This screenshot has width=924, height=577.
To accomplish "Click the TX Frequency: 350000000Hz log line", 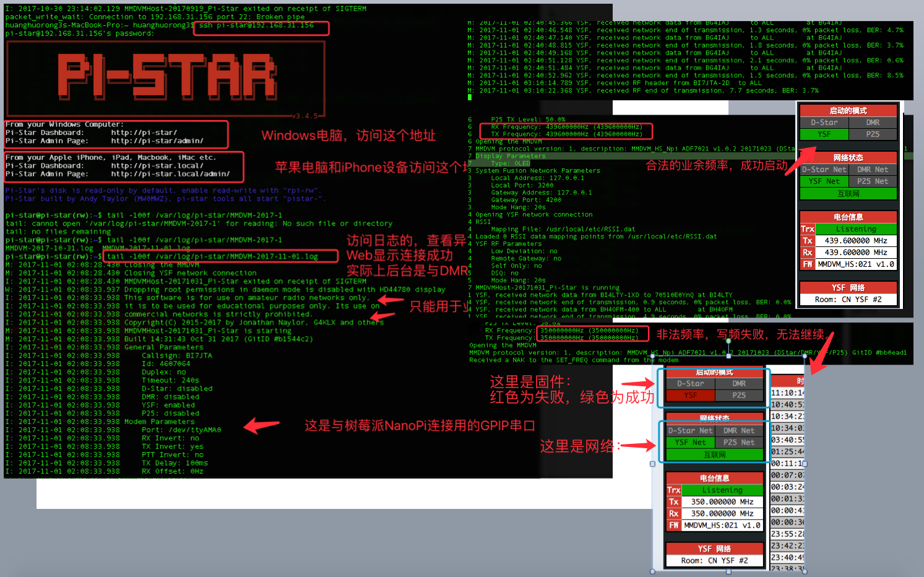I will pyautogui.click(x=561, y=338).
